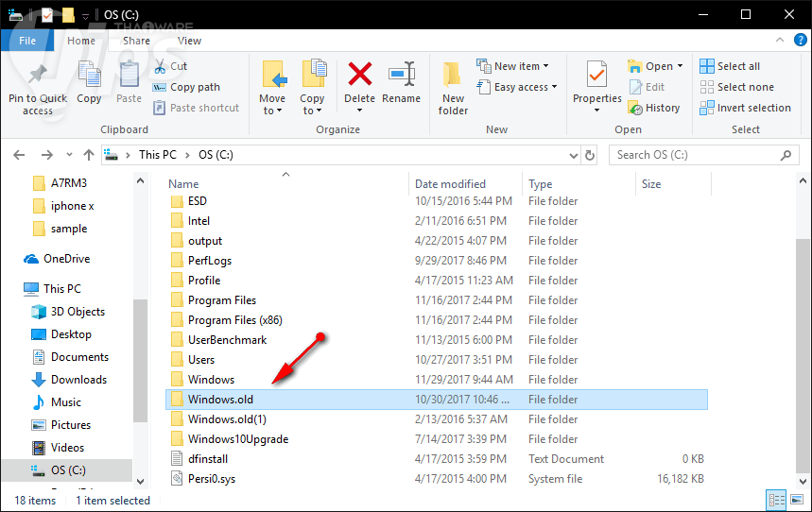
Task: Click the search magnifier icon
Action: (x=786, y=155)
